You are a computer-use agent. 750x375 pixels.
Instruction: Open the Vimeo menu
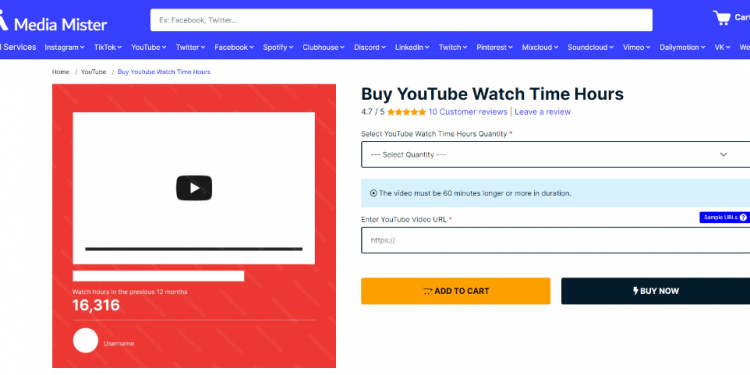pyautogui.click(x=637, y=47)
